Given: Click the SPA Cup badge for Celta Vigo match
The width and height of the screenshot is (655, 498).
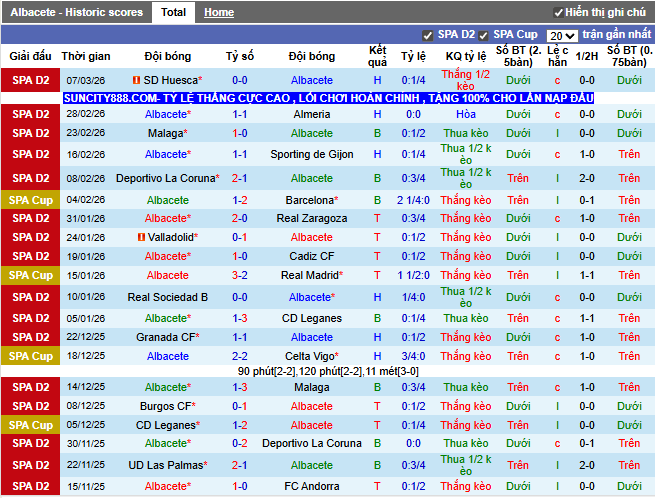Looking at the screenshot, I should [x=29, y=356].
